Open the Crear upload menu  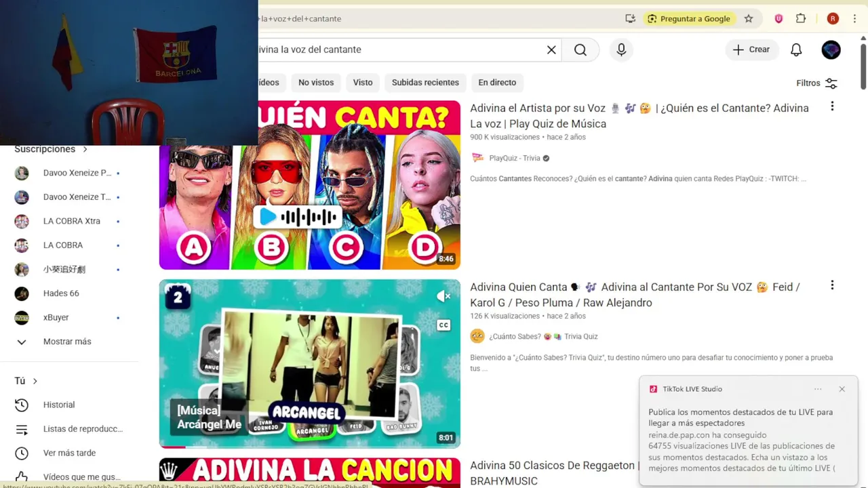coord(751,49)
